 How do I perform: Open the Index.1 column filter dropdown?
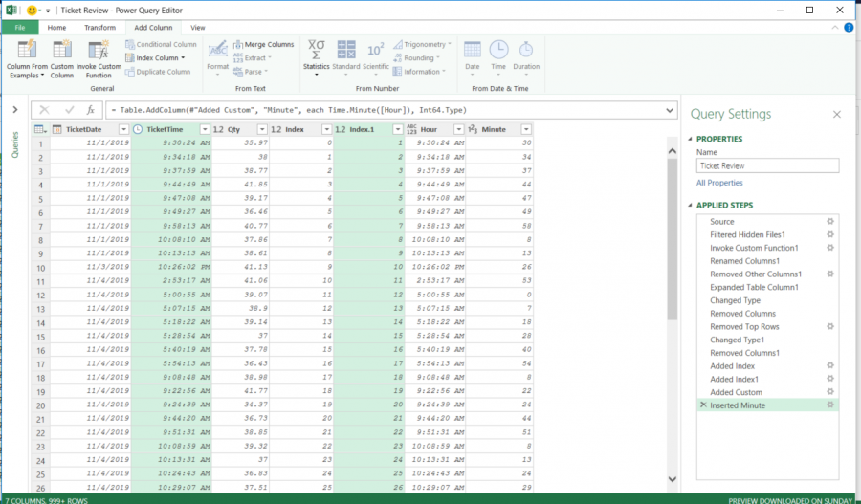point(398,129)
